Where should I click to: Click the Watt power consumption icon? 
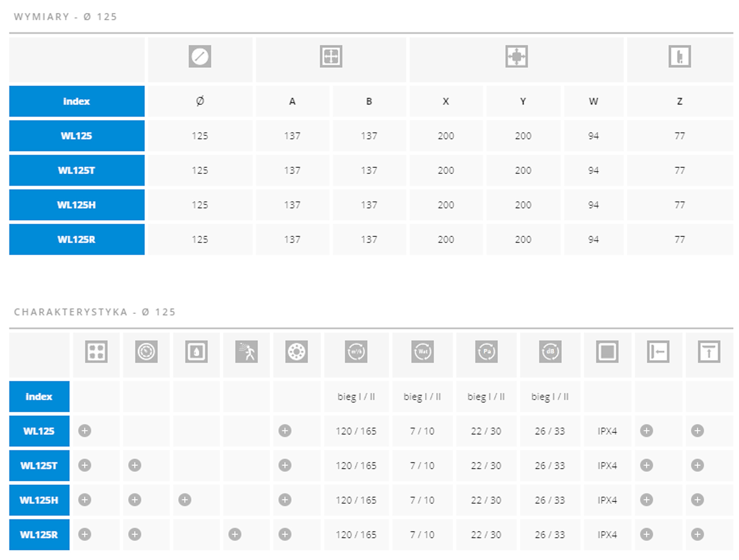coord(422,352)
